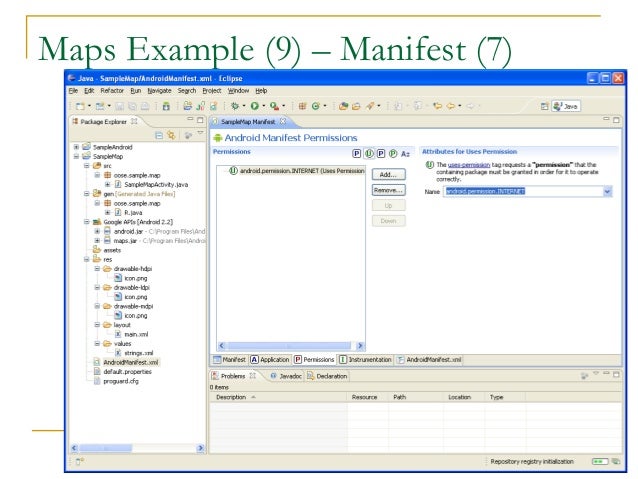
Task: Select AndroidManifest.xml in Package Explorer
Action: coord(131,362)
